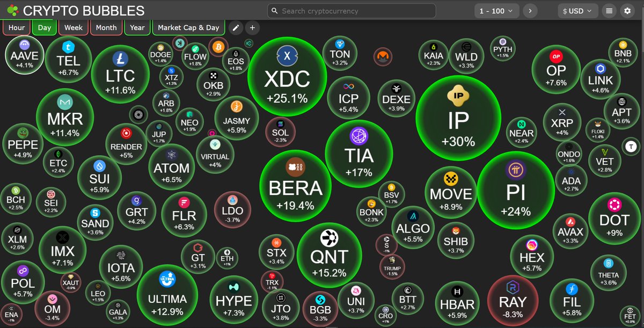Viewport: 644px width, 328px height.
Task: Switch to the Month tab
Action: pyautogui.click(x=106, y=28)
